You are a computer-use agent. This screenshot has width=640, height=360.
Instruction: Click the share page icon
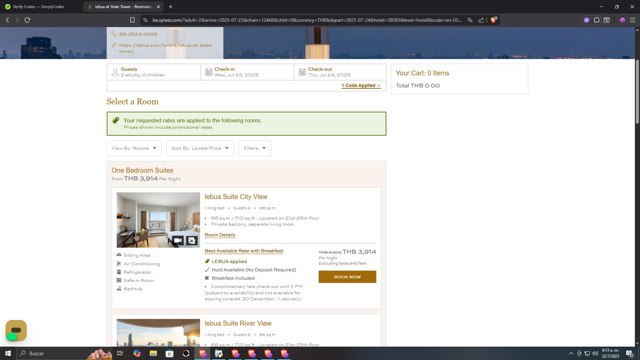coord(481,20)
